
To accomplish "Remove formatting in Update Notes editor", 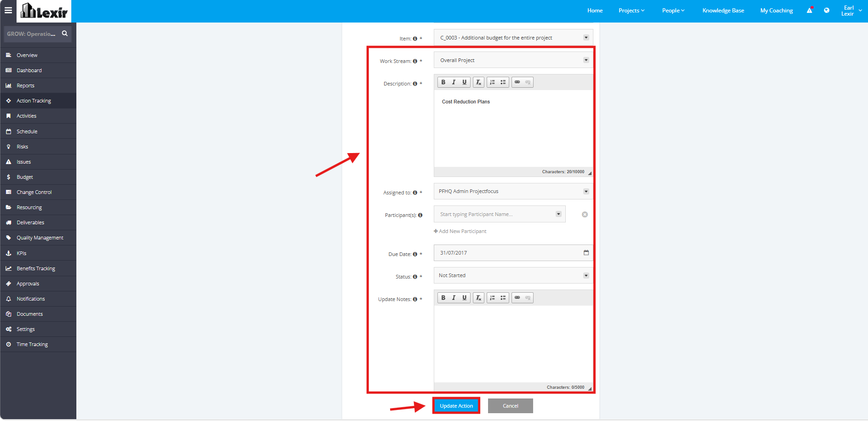I will tap(478, 298).
